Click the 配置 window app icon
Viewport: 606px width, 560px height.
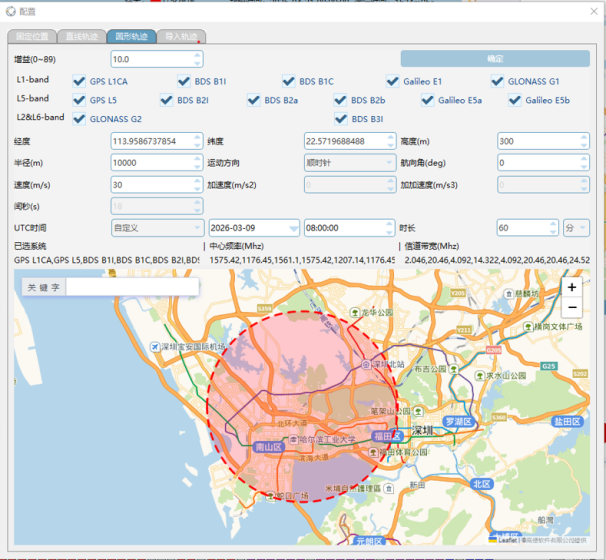click(11, 12)
